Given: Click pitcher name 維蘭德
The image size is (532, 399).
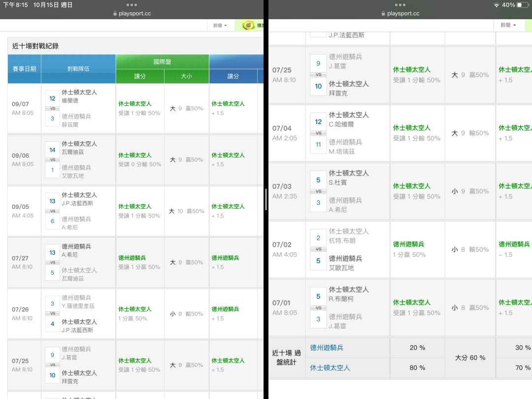Looking at the screenshot, I should (70, 100).
